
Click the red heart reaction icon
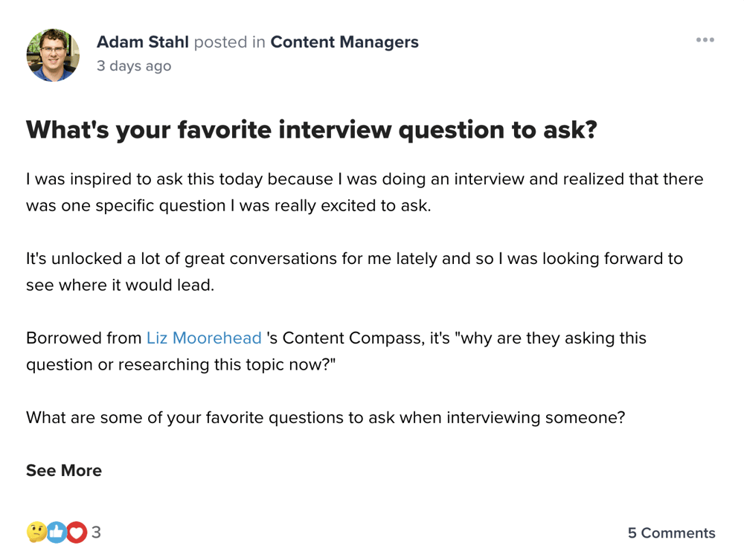pos(76,532)
